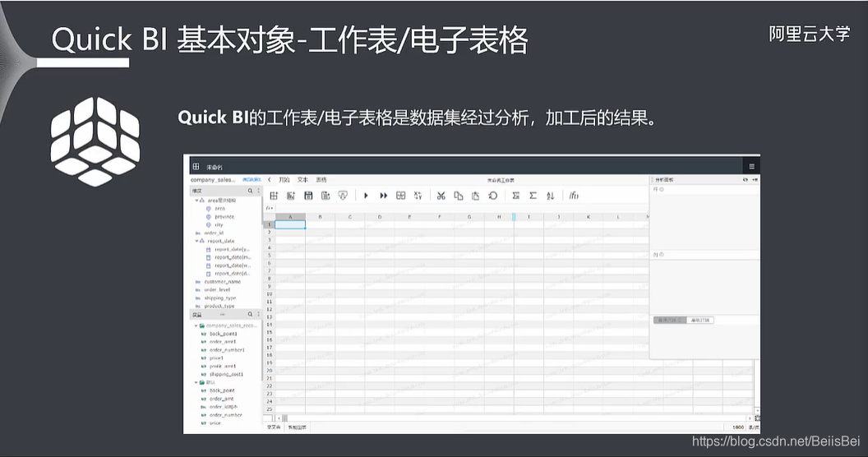Click the blue dataset switch link
Viewport: 868px width, 457px height.
coord(252,180)
